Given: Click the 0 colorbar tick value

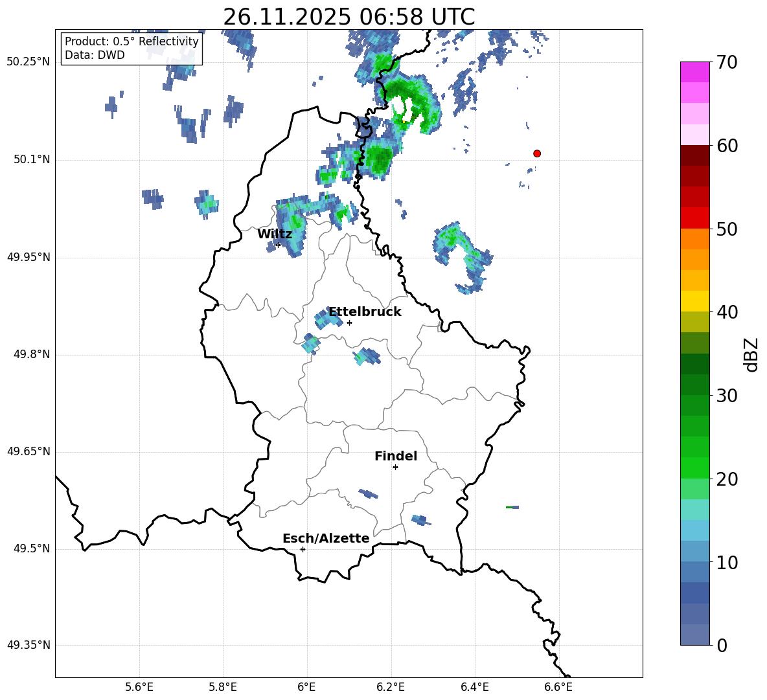Looking at the screenshot, I should (x=722, y=646).
